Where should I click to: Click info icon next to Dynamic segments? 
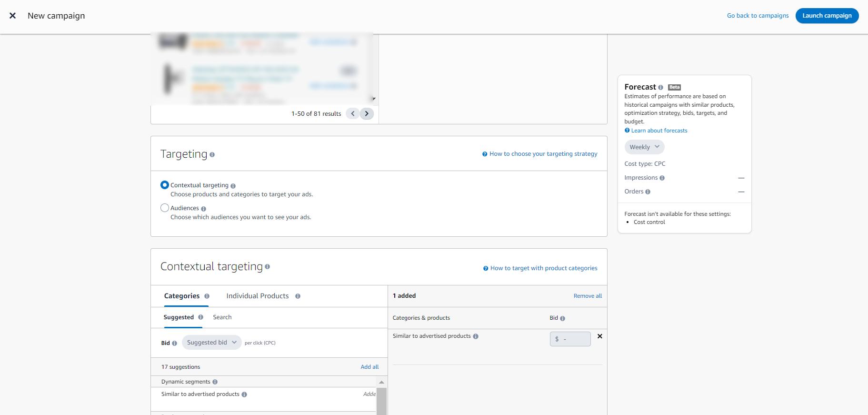coord(215,382)
